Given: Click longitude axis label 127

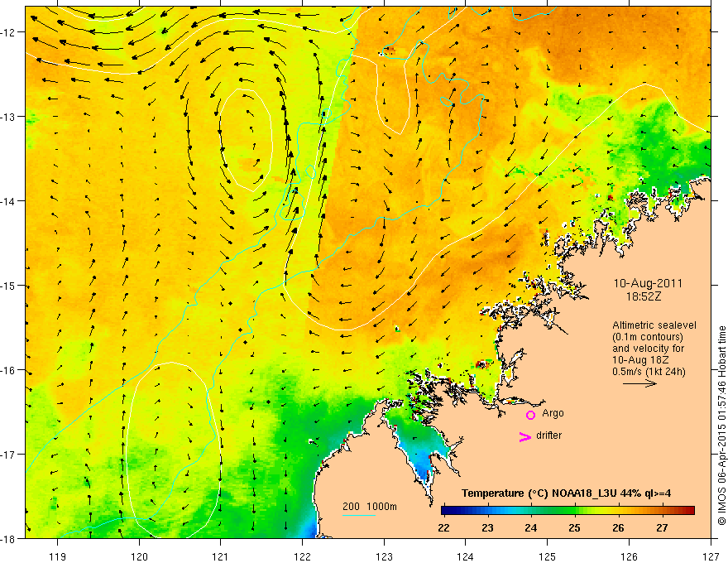Looking at the screenshot, I should (x=711, y=556).
